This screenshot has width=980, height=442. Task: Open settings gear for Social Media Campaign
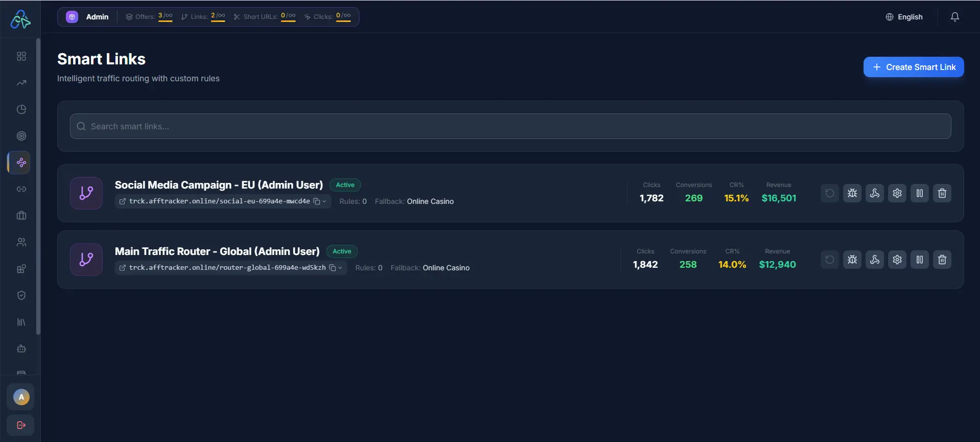tap(897, 193)
